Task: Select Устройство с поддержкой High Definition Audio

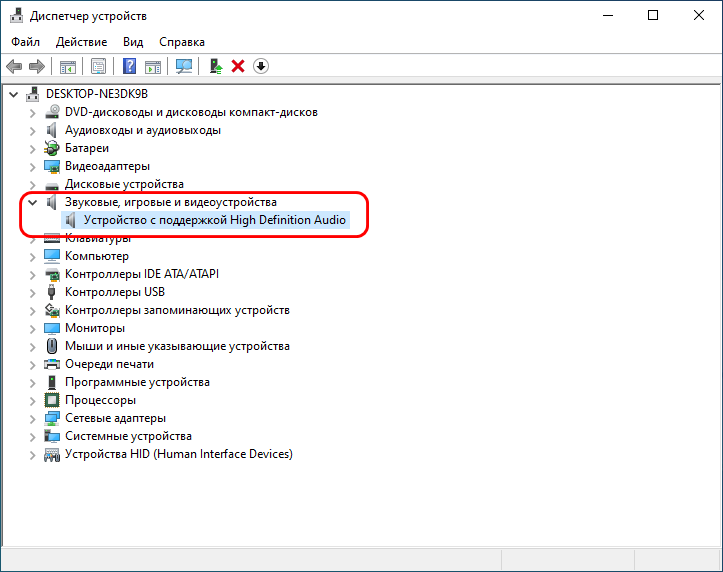Action: click(x=214, y=220)
